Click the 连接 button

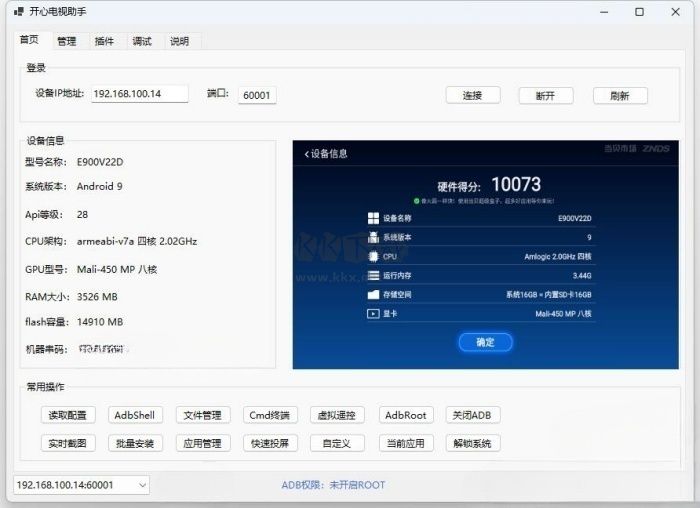473,96
